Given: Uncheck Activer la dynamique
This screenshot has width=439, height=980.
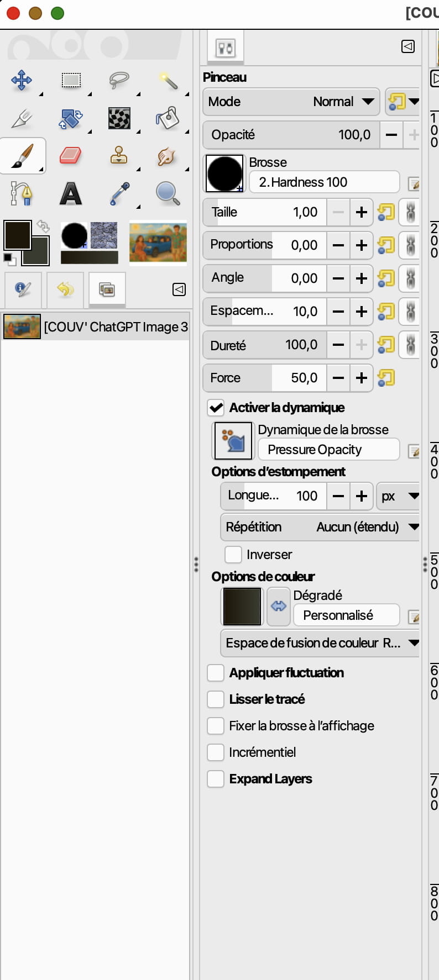Looking at the screenshot, I should pos(216,408).
